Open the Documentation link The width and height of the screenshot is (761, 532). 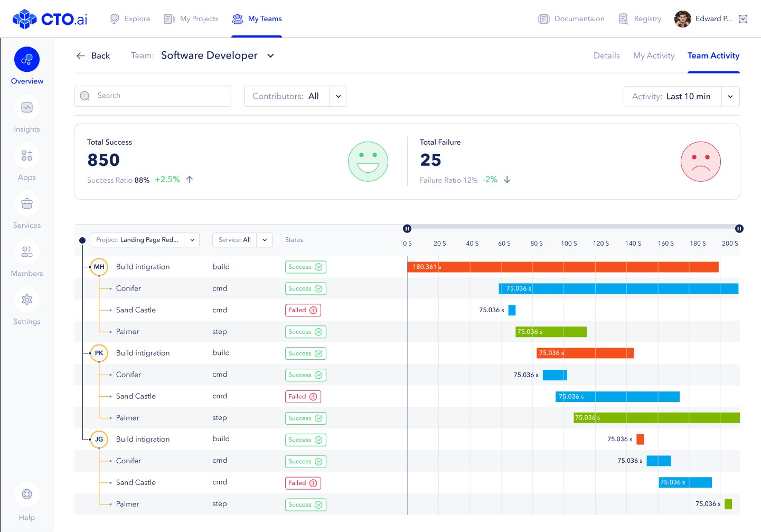click(x=571, y=19)
